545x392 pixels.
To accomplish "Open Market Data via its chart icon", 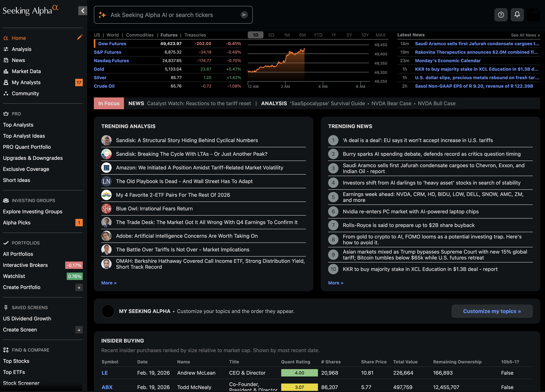I will (x=6, y=71).
